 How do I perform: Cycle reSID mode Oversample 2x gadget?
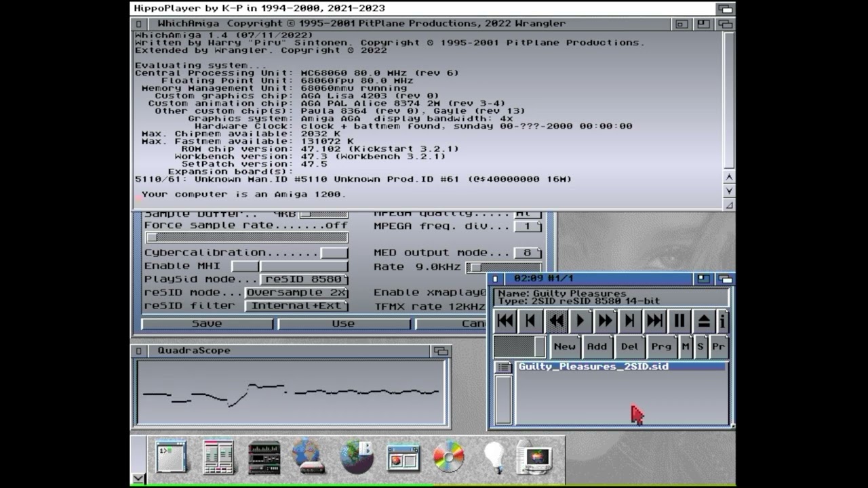[296, 293]
